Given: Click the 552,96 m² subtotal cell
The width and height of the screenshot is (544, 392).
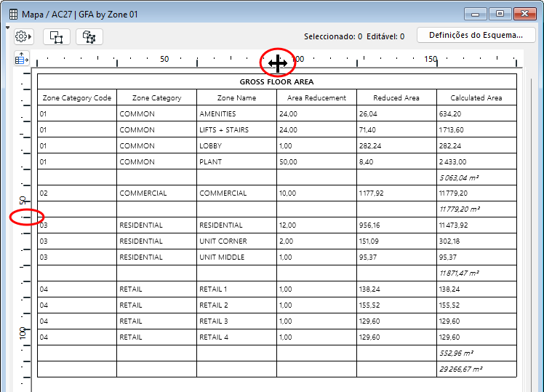Looking at the screenshot, I should point(476,353).
